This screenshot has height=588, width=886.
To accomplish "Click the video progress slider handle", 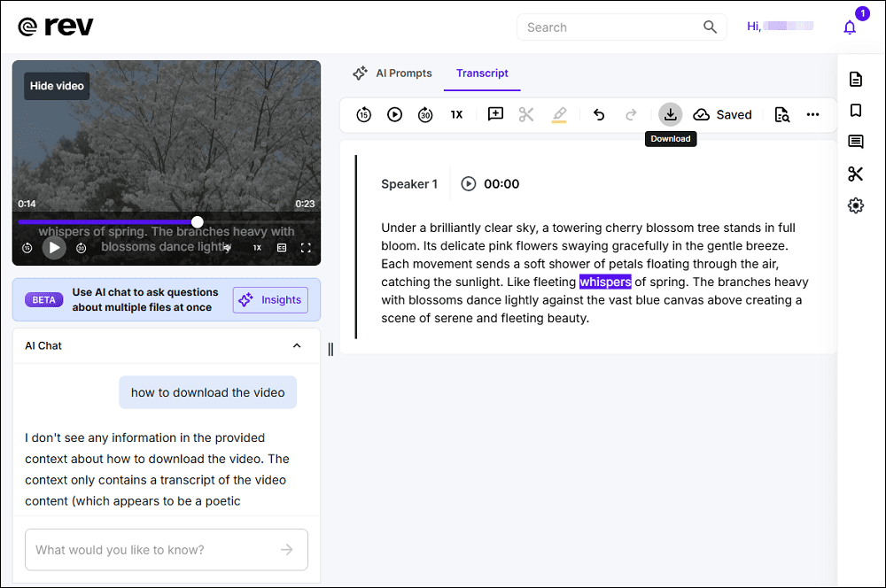I will pyautogui.click(x=198, y=221).
